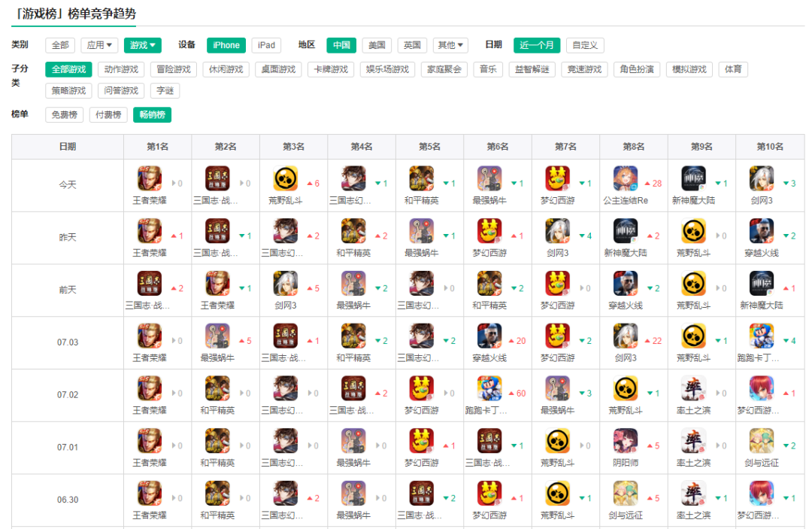This screenshot has width=812, height=529.
Task: Switch device filter to iPad
Action: click(266, 46)
